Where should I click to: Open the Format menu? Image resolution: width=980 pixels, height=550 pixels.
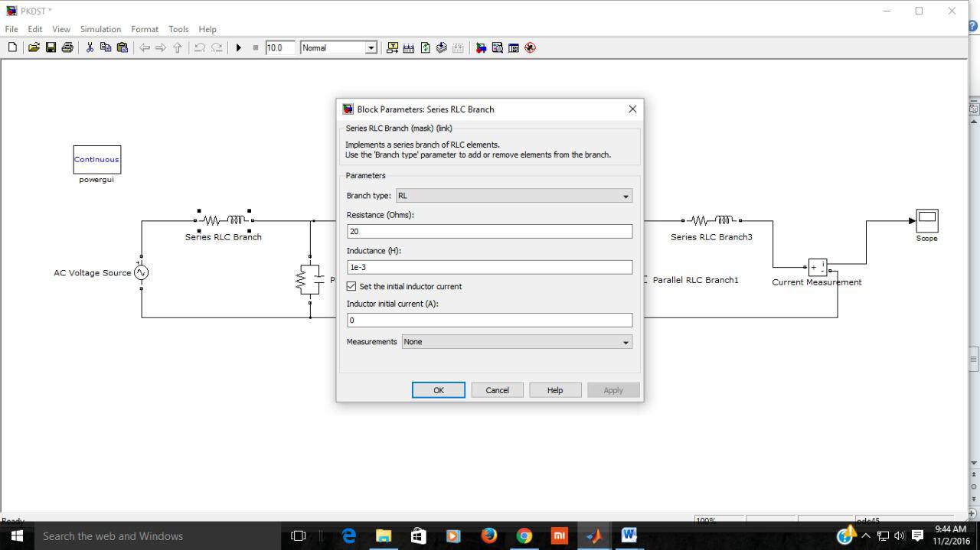click(x=145, y=29)
